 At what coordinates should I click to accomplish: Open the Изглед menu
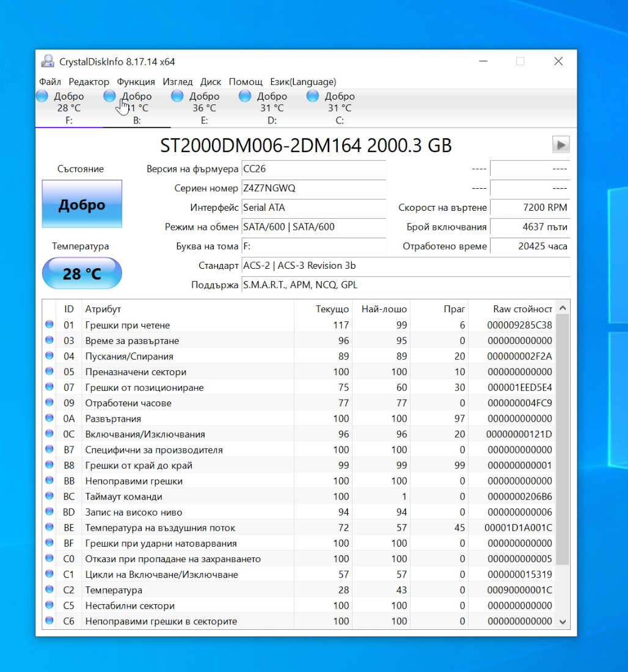pos(178,81)
